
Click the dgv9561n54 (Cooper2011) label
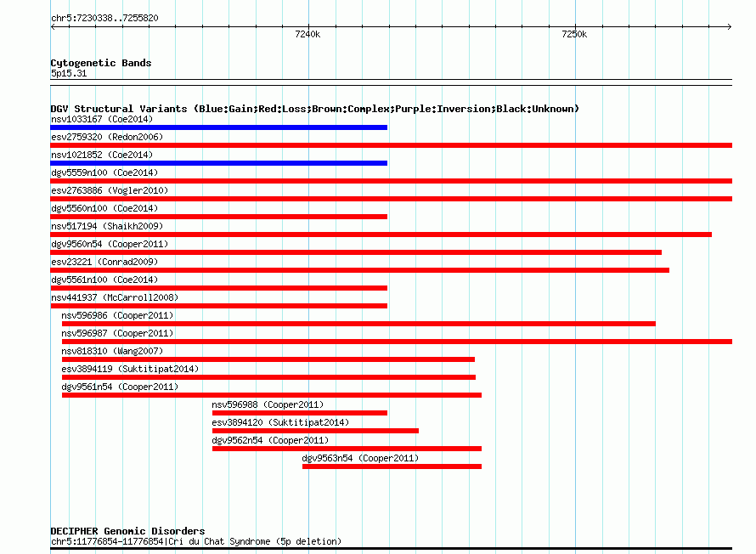[120, 387]
